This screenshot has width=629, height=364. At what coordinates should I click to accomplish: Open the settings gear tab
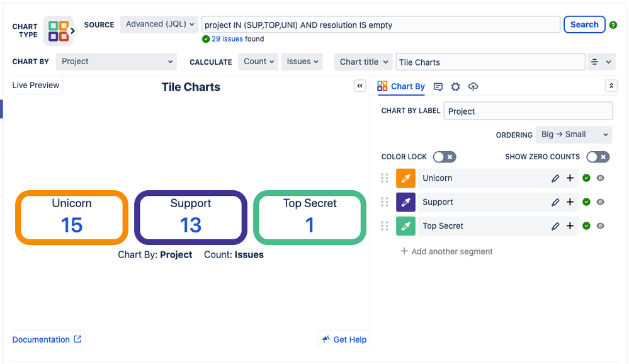pos(455,87)
